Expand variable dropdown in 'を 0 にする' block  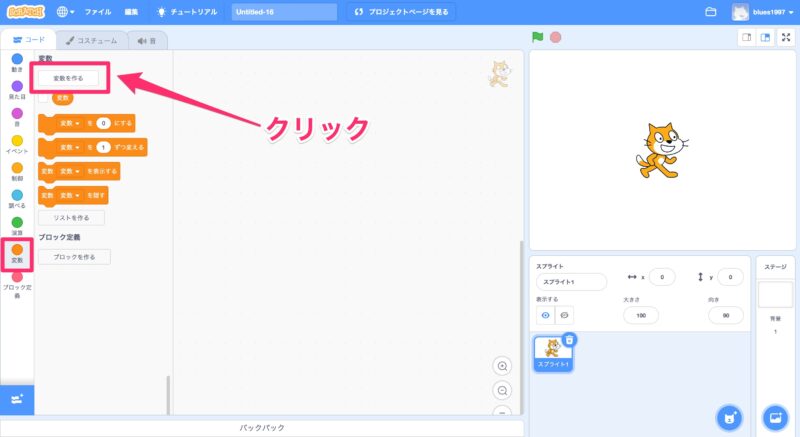[79, 123]
